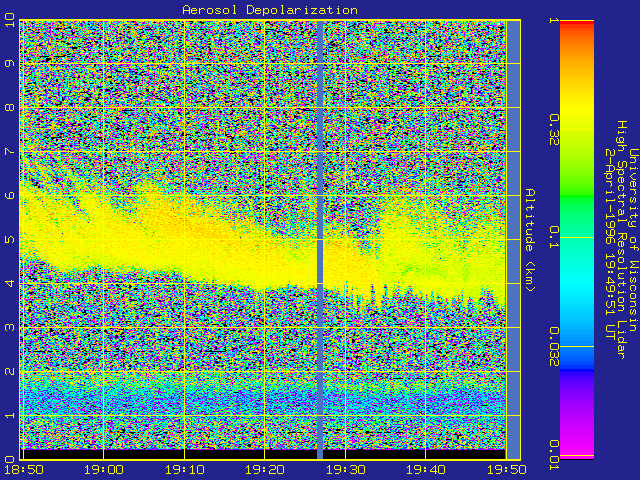Viewport: 640px width, 480px height.
Task: Click the altitude label 3 on left axis
Action: coord(10,327)
